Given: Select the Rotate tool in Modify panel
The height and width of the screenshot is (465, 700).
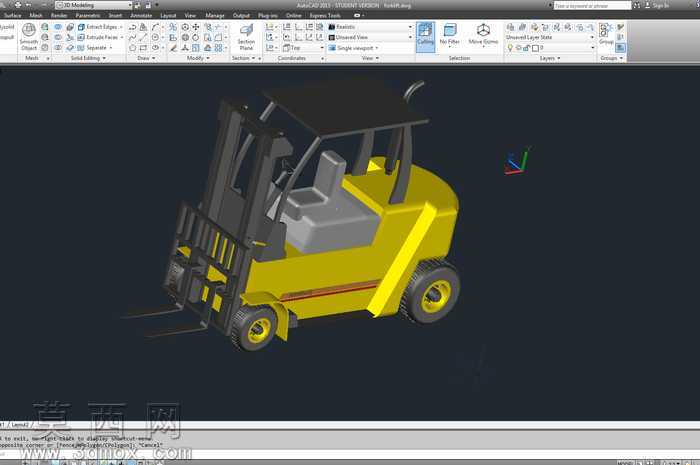Looking at the screenshot, I should (196, 37).
